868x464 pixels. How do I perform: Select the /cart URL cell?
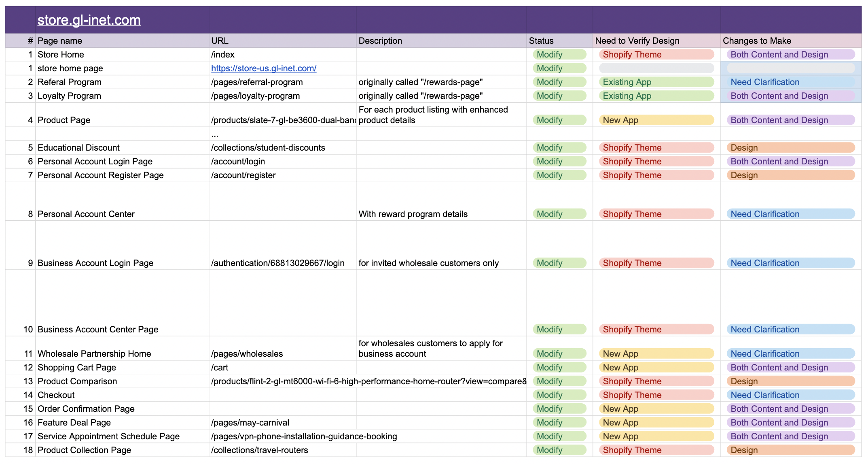pos(282,368)
